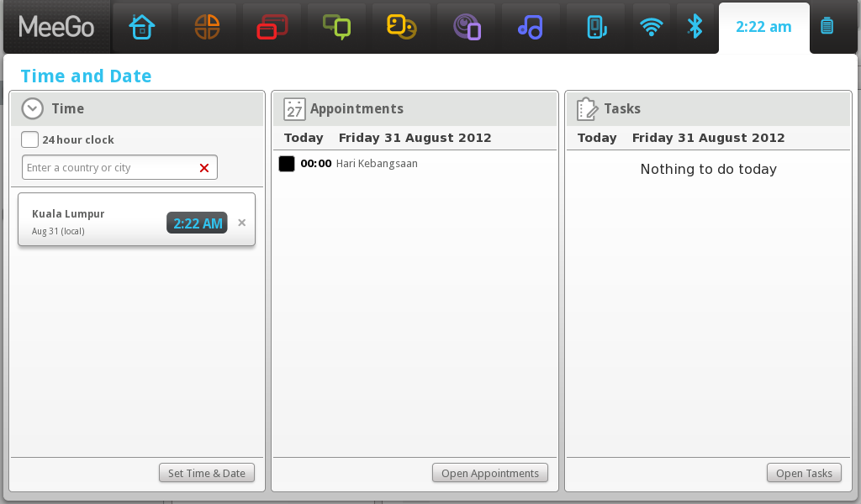The width and height of the screenshot is (861, 504).
Task: Open the devices panel icon
Action: pyautogui.click(x=595, y=27)
